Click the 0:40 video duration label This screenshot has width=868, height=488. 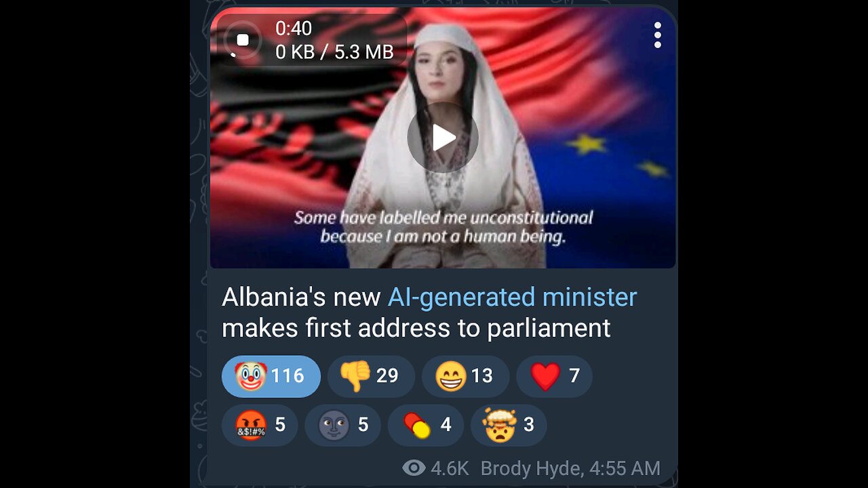294,28
